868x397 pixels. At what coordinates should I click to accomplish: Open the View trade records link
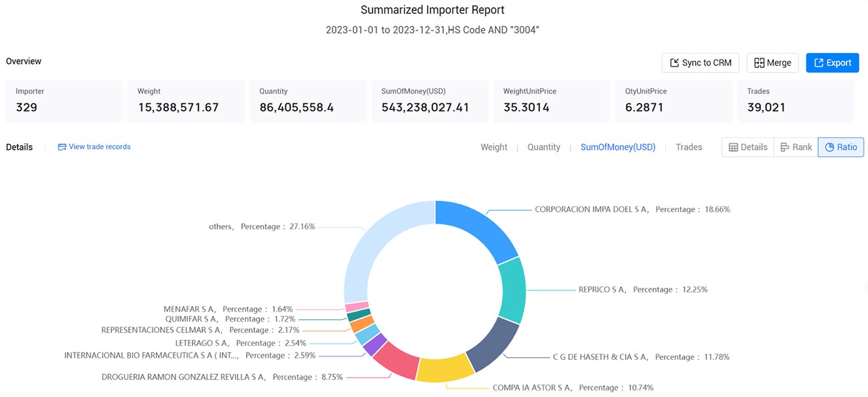(x=94, y=147)
